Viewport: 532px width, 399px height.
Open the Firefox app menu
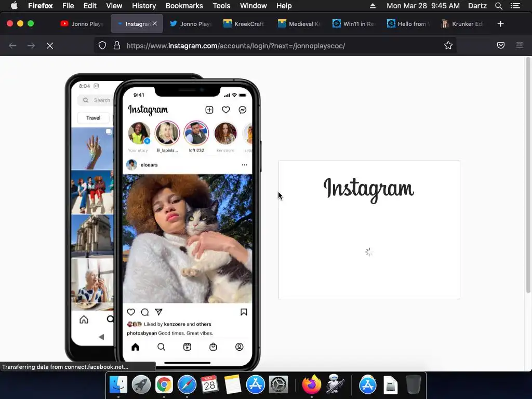[41, 6]
